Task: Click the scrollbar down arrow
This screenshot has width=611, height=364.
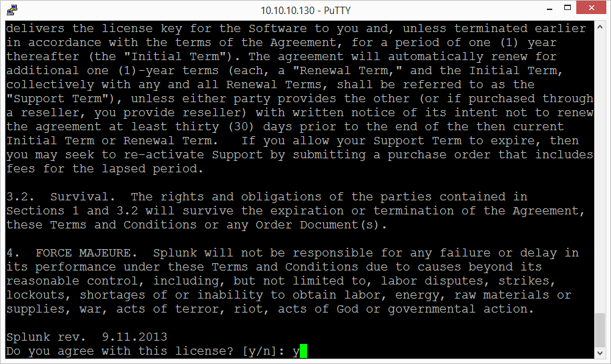Action: (600, 353)
